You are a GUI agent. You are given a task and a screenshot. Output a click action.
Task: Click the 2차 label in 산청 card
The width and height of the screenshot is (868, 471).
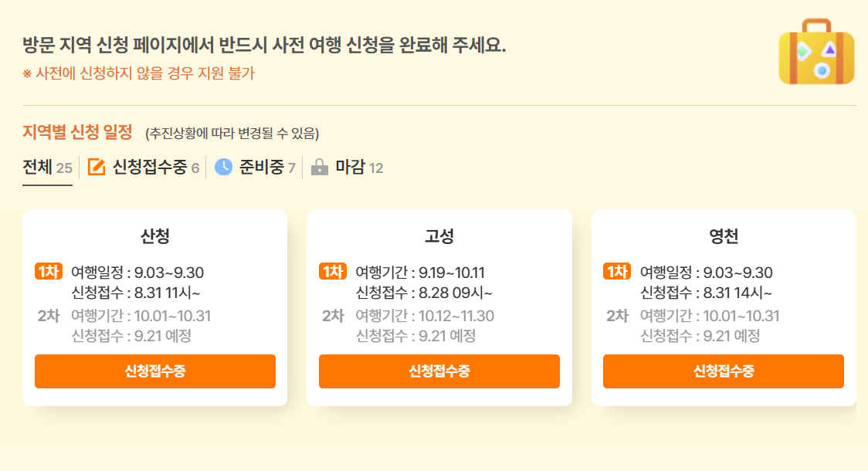(49, 316)
